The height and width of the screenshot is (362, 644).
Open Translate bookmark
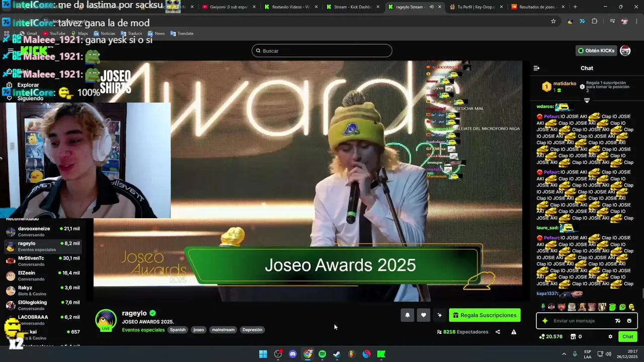point(182,34)
